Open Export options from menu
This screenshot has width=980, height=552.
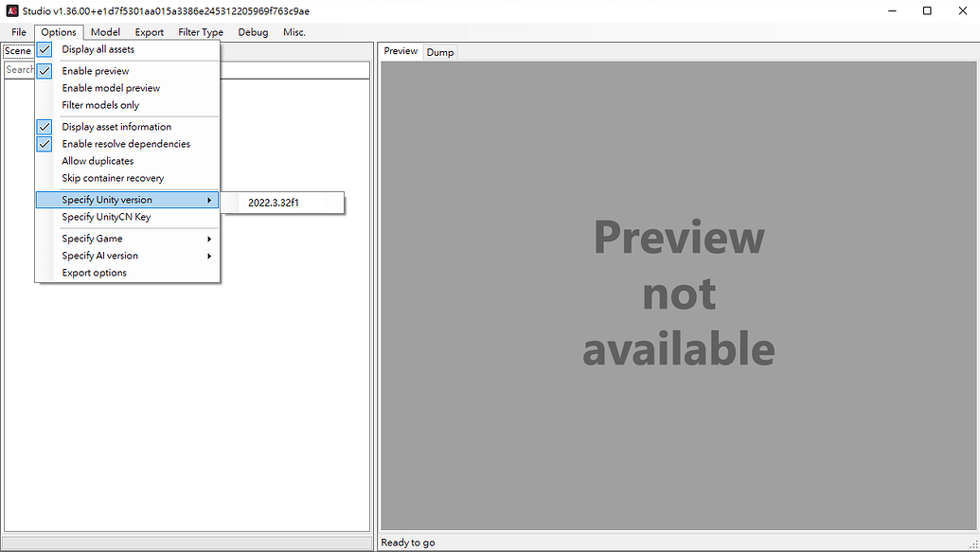tap(94, 273)
